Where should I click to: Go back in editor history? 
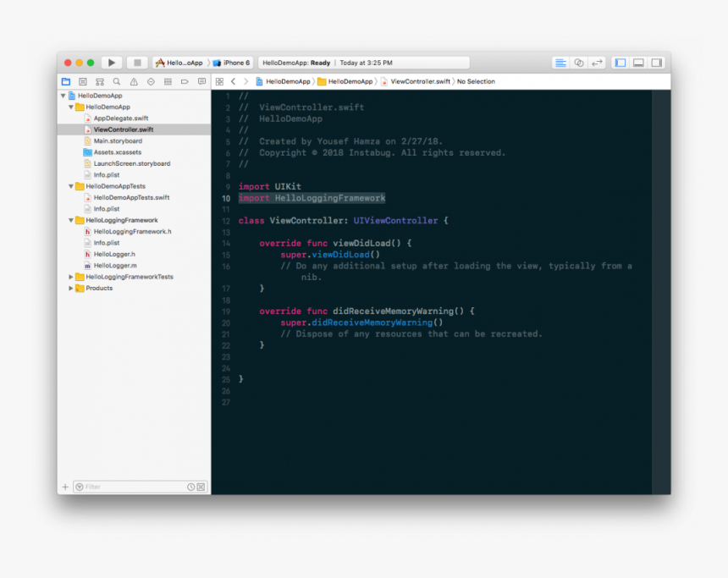[233, 82]
